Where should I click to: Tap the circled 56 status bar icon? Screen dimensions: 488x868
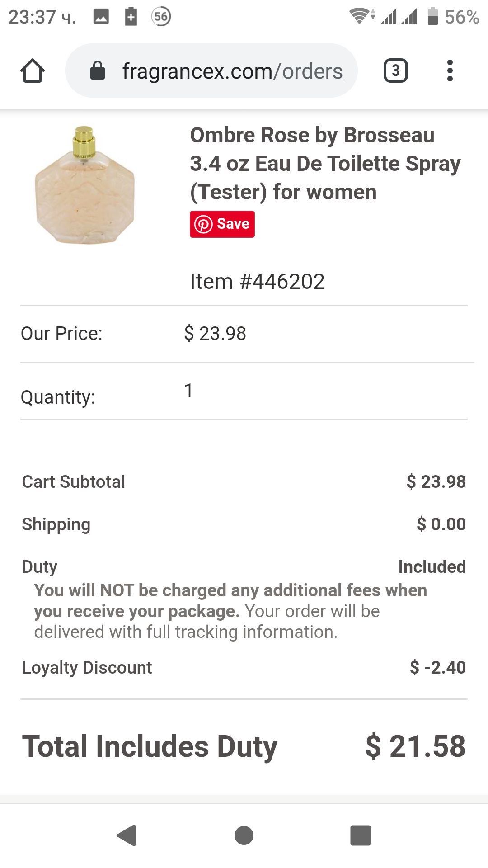[161, 17]
